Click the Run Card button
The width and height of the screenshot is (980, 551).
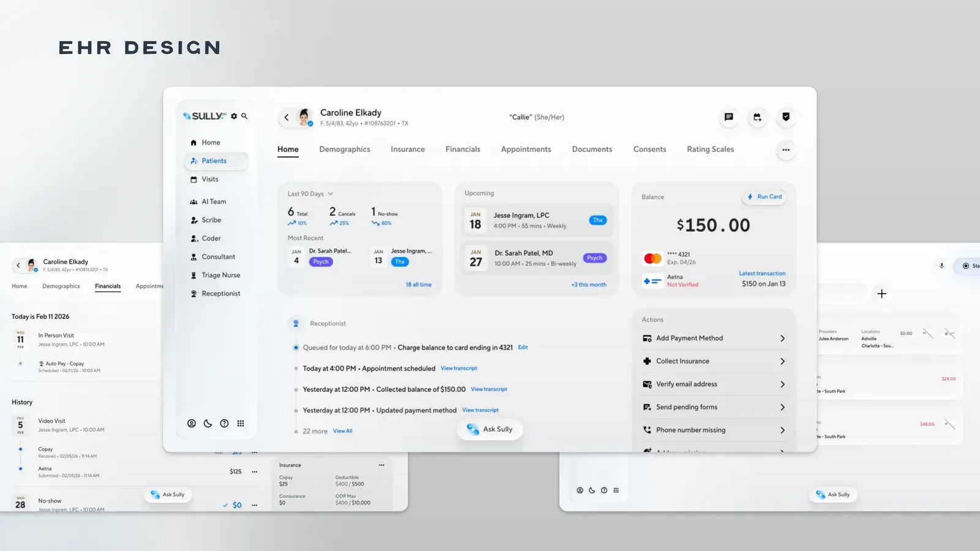[x=765, y=197]
